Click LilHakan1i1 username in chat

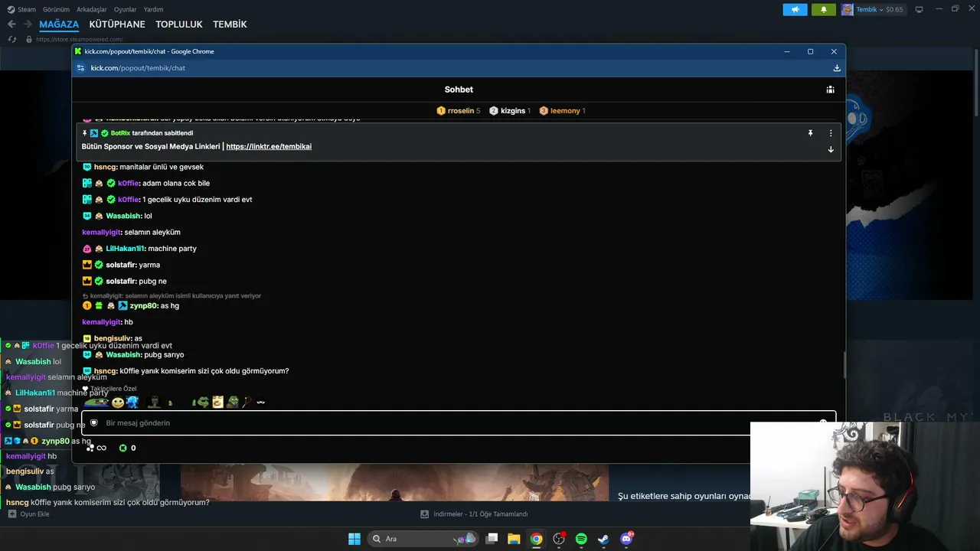[x=126, y=249]
